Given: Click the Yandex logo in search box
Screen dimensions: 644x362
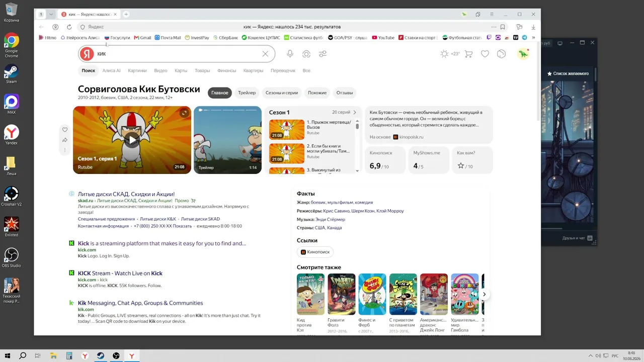Looking at the screenshot, I should [87, 54].
